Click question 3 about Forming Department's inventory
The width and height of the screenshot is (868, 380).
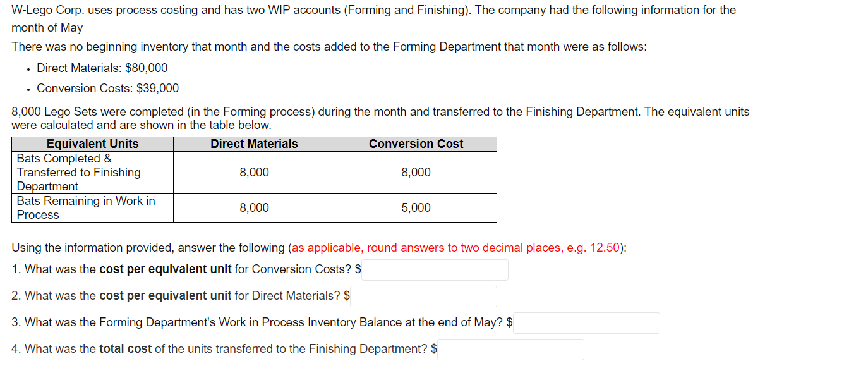tap(259, 322)
